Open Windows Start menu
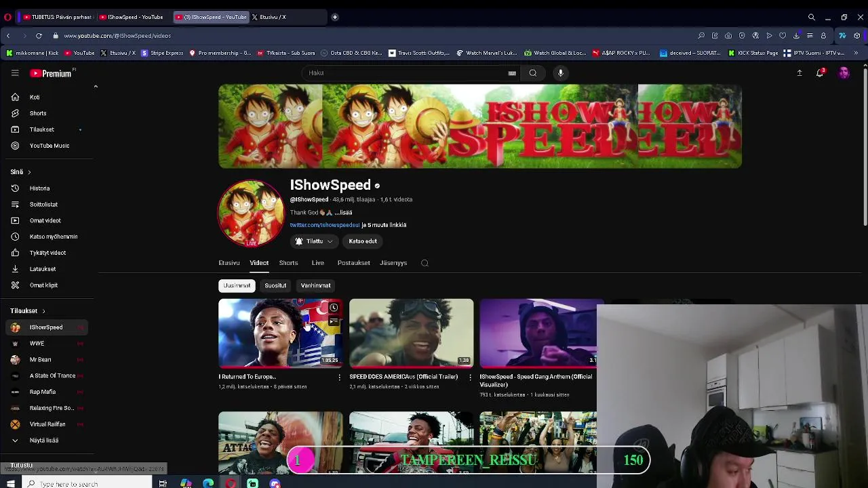The image size is (868, 488). tap(10, 483)
